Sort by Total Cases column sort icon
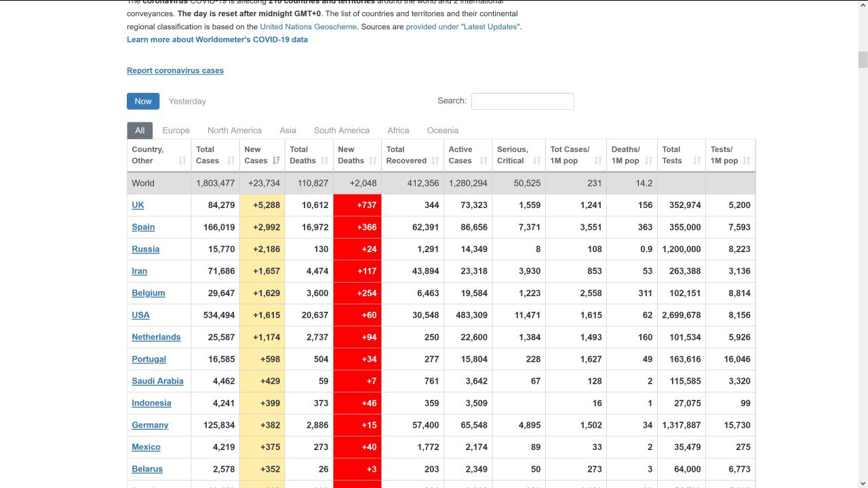 tap(231, 161)
